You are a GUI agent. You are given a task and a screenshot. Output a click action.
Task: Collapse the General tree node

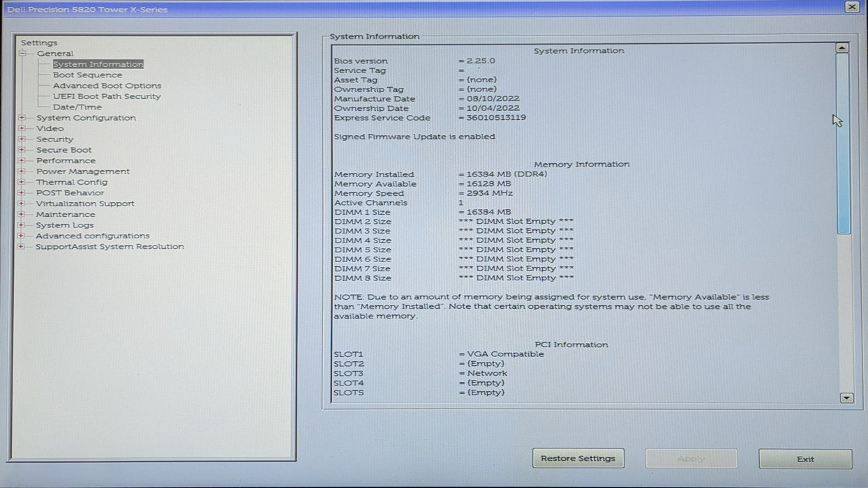click(x=22, y=54)
